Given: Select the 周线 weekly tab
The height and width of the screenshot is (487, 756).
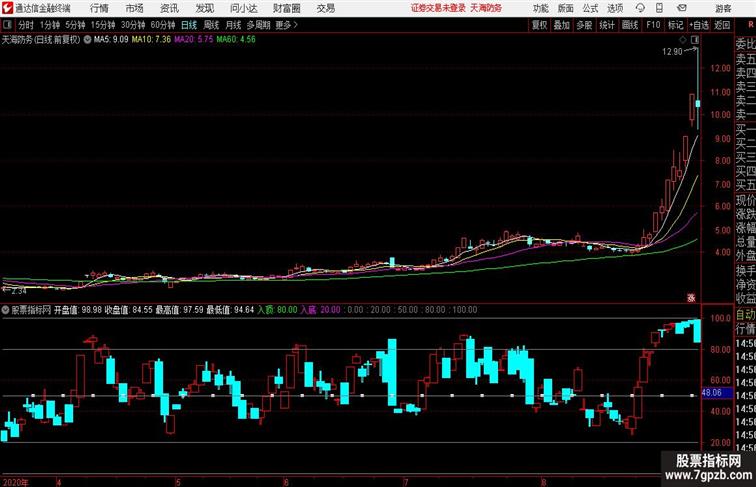Looking at the screenshot, I should coord(211,25).
